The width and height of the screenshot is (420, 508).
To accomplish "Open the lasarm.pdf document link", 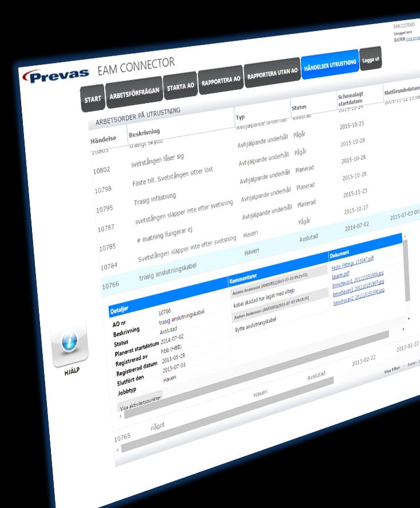I will 340,275.
